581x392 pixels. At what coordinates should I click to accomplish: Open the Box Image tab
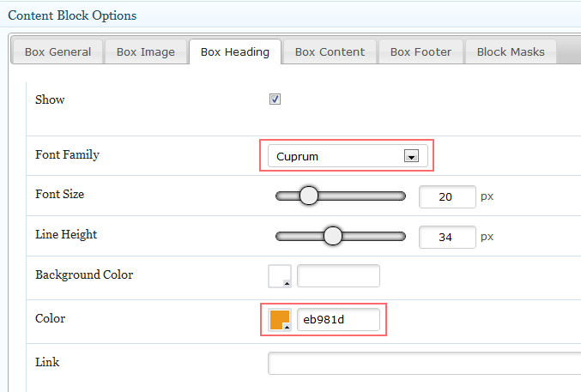(146, 51)
